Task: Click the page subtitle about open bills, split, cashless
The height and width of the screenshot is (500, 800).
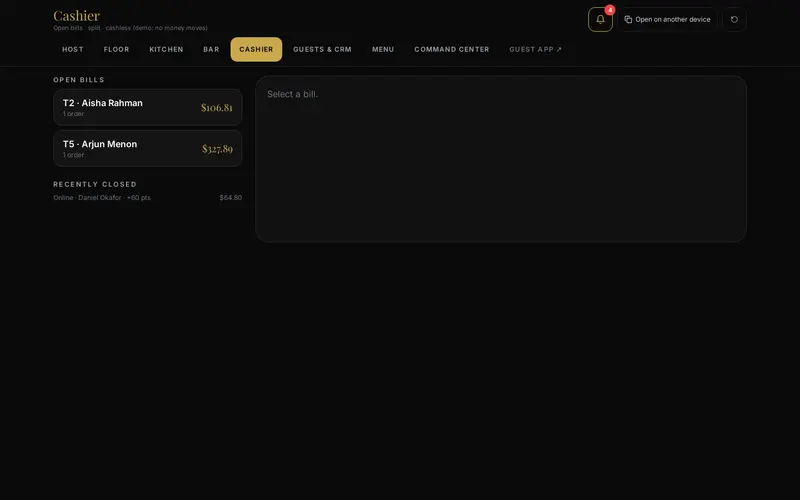Action: (130, 28)
